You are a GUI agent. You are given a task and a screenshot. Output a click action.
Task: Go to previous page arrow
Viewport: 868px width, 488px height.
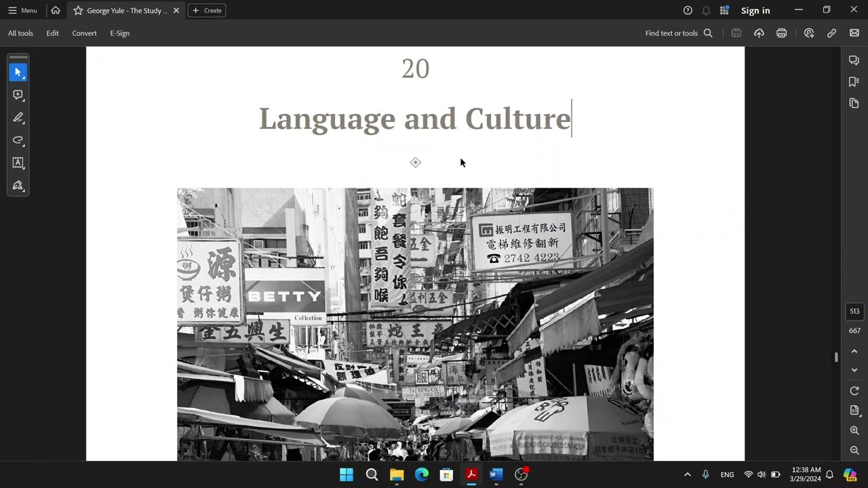[854, 351]
